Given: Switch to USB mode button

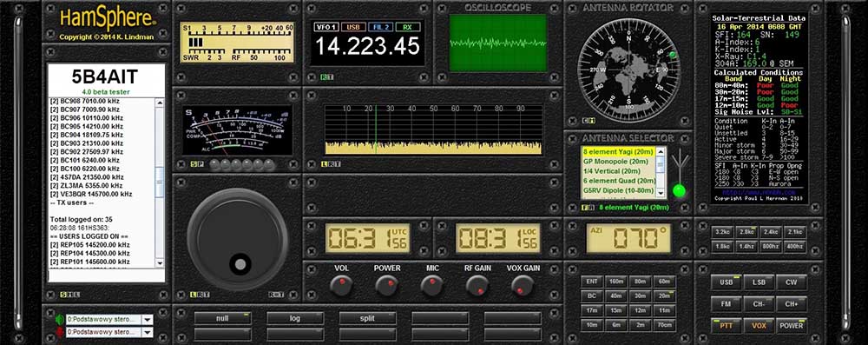Looking at the screenshot, I should pyautogui.click(x=726, y=282).
